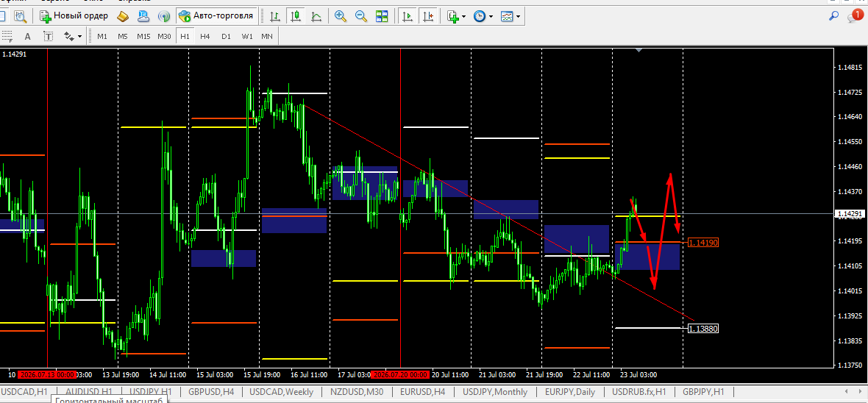868x403 pixels.
Task: Open the USDCAD,H1 chart tab
Action: click(24, 392)
